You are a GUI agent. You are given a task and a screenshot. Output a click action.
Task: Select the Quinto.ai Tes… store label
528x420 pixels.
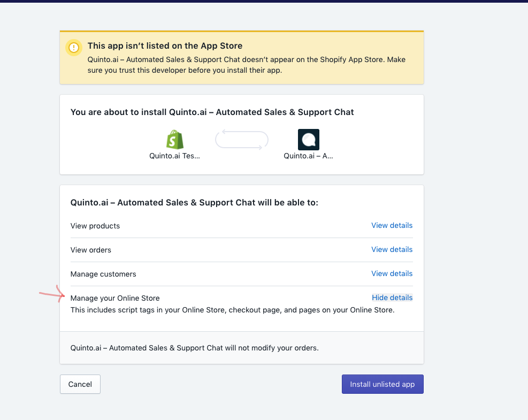coord(174,156)
